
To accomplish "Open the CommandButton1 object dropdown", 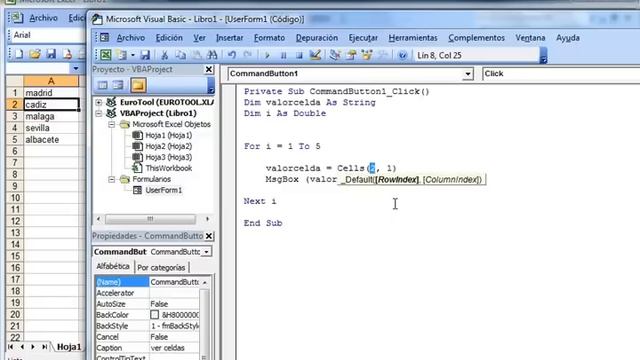I will click(x=467, y=74).
